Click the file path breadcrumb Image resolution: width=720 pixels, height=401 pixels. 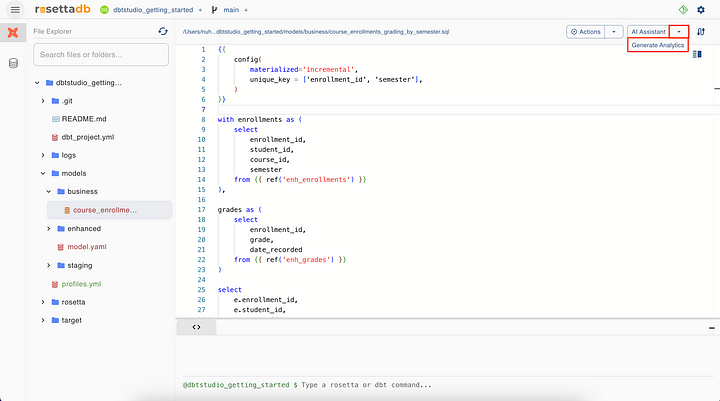tap(316, 32)
